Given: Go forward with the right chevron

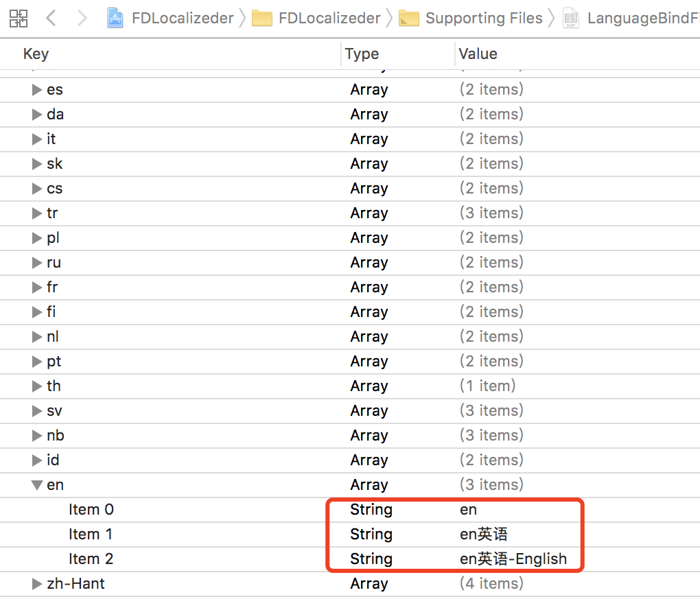Looking at the screenshot, I should [x=82, y=19].
